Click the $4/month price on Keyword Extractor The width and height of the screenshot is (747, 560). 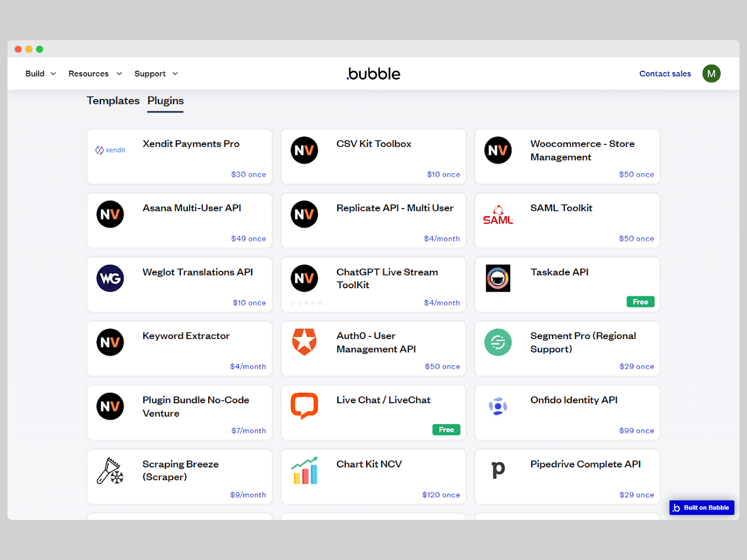[248, 367]
